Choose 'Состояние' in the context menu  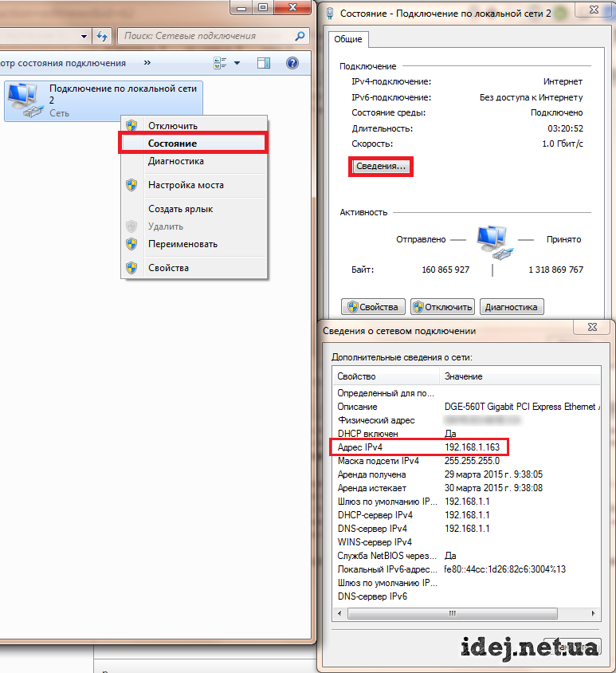coord(194,144)
